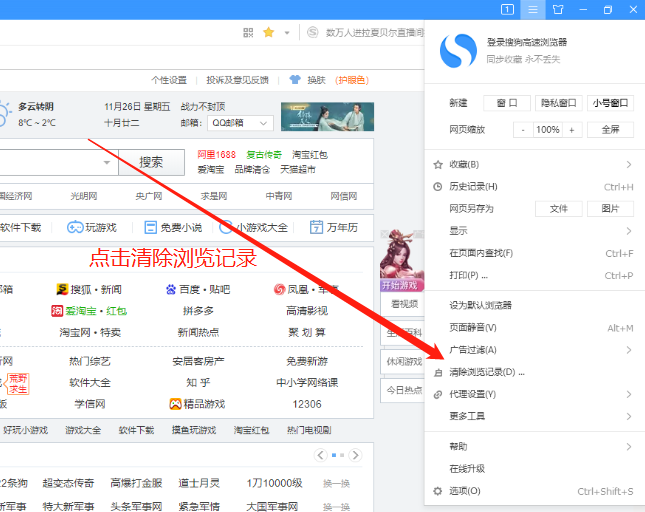
Task: Expand 广告过滤(A) submenu
Action: (534, 350)
